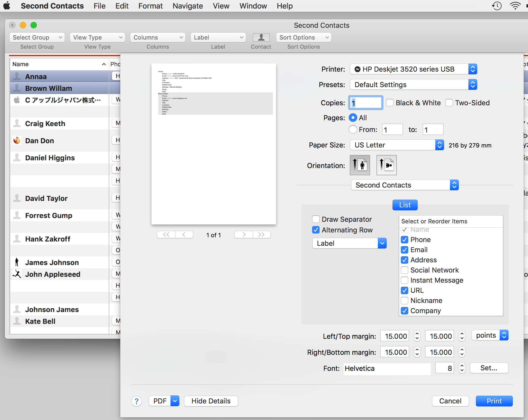
Task: Select portrait orientation icon
Action: [360, 165]
